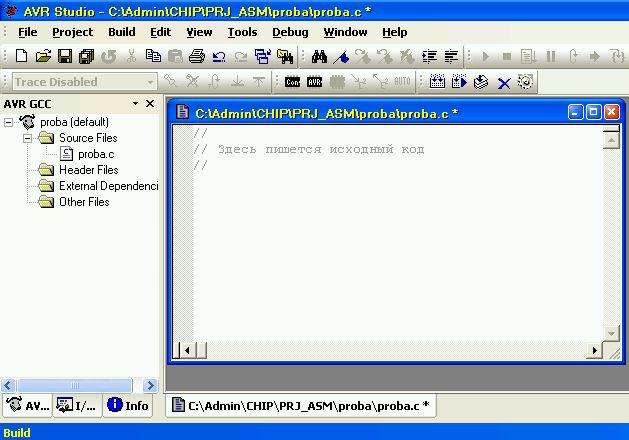Select the Other Files folder
This screenshot has width=629, height=440.
pos(84,202)
